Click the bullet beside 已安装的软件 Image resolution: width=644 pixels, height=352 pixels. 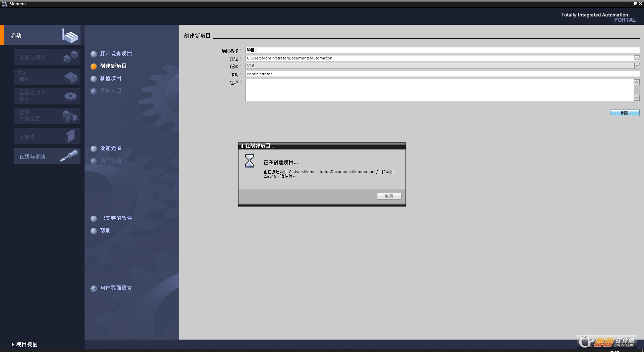(94, 219)
